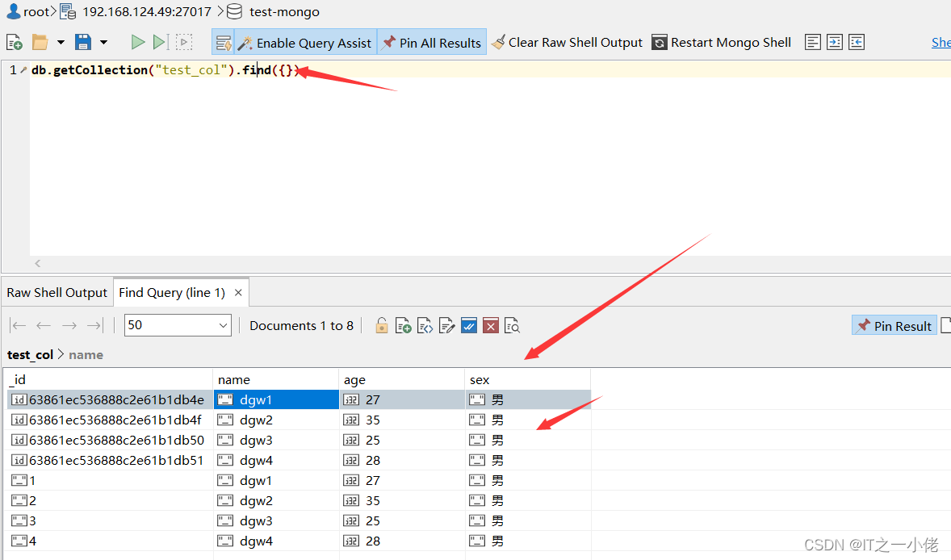
Task: Click the blue checkmark validate icon
Action: pos(469,325)
